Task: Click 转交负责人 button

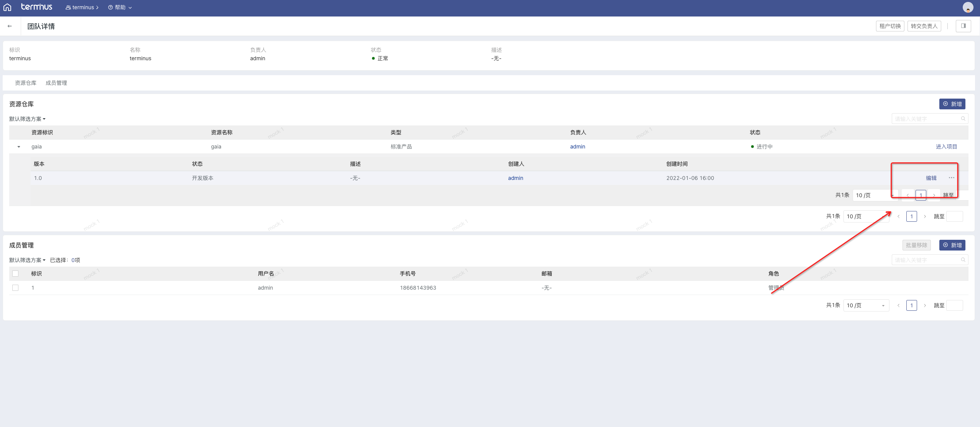Action: pos(924,26)
